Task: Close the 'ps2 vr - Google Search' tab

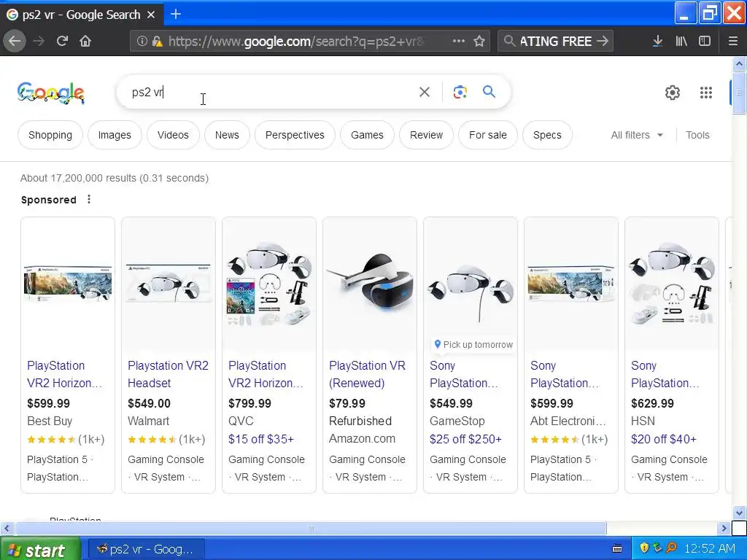Action: point(151,15)
